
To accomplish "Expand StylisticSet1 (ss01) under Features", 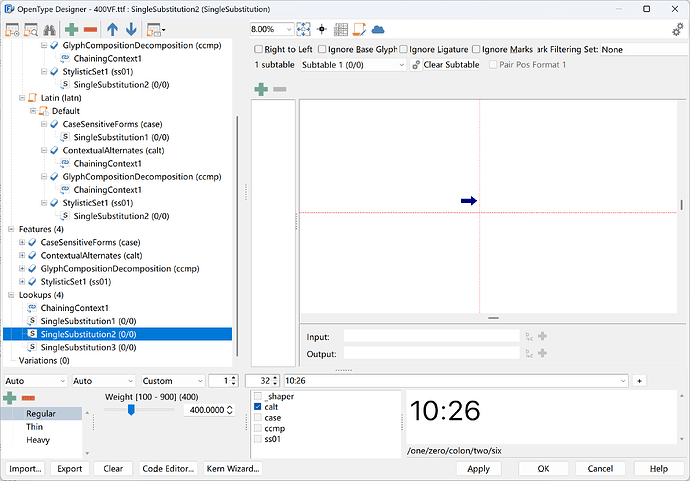I will pyautogui.click(x=22, y=282).
